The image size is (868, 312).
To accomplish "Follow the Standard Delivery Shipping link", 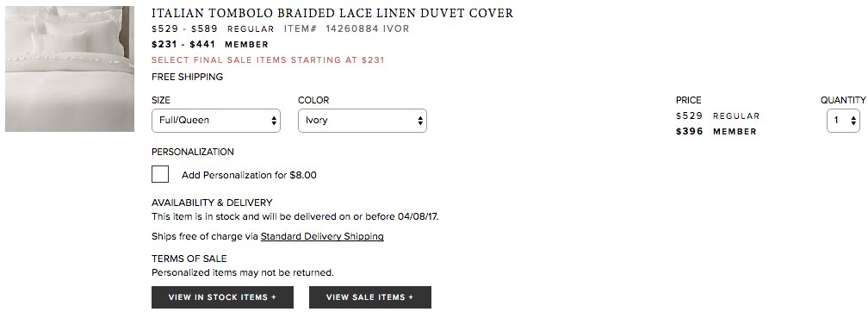I will point(322,236).
